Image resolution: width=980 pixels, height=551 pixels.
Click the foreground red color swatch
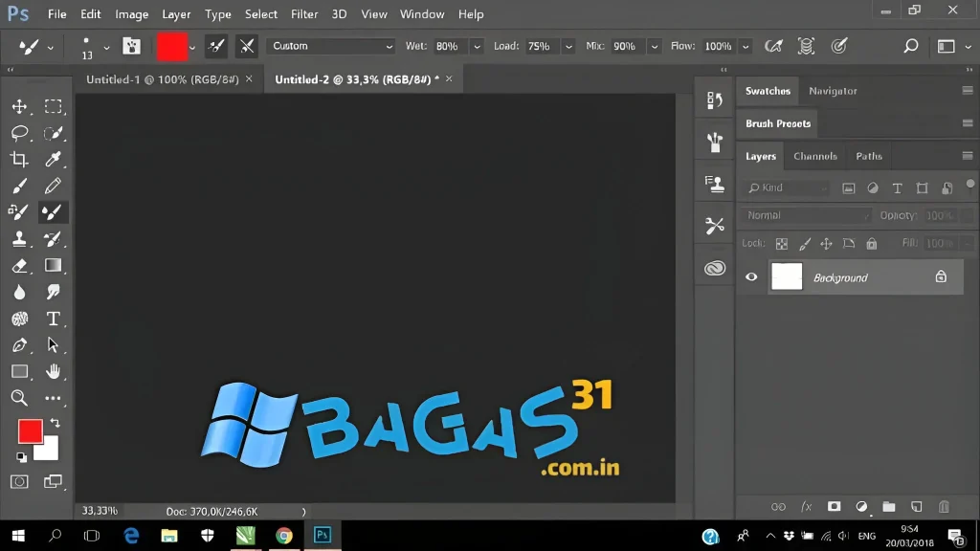coord(30,431)
